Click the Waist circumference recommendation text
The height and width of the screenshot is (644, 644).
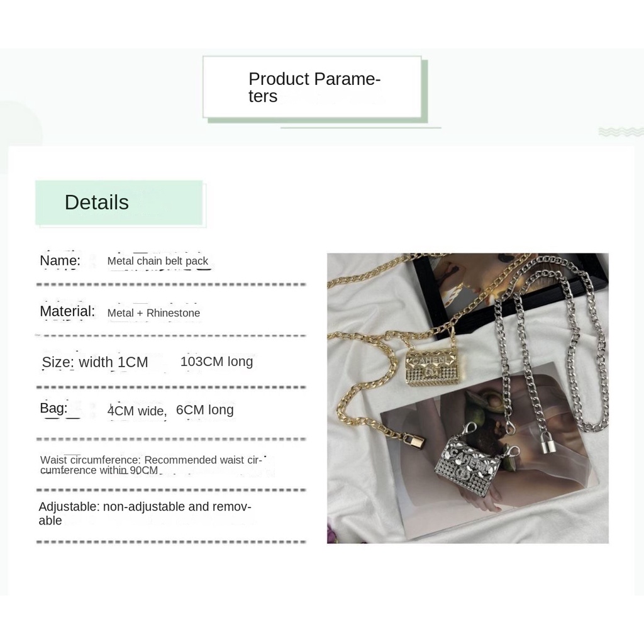coord(151,465)
